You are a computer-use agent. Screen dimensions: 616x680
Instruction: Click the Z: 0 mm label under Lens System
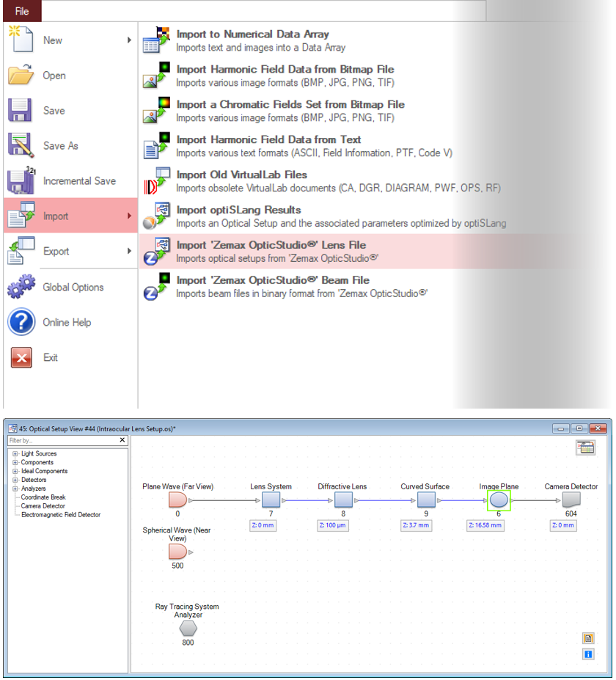coord(263,525)
